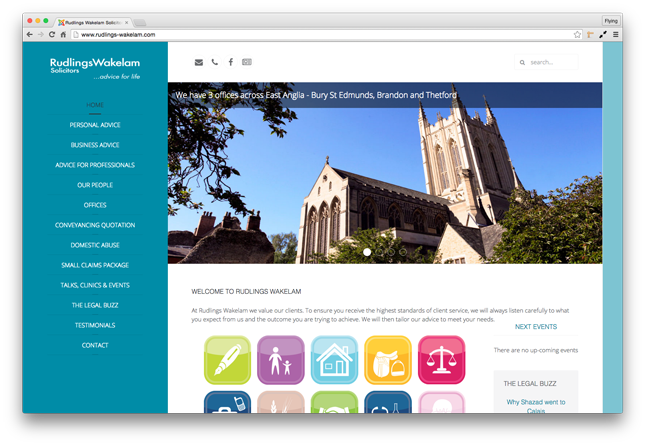645x445 pixels.
Task: Open the Our People menu item
Action: click(95, 185)
